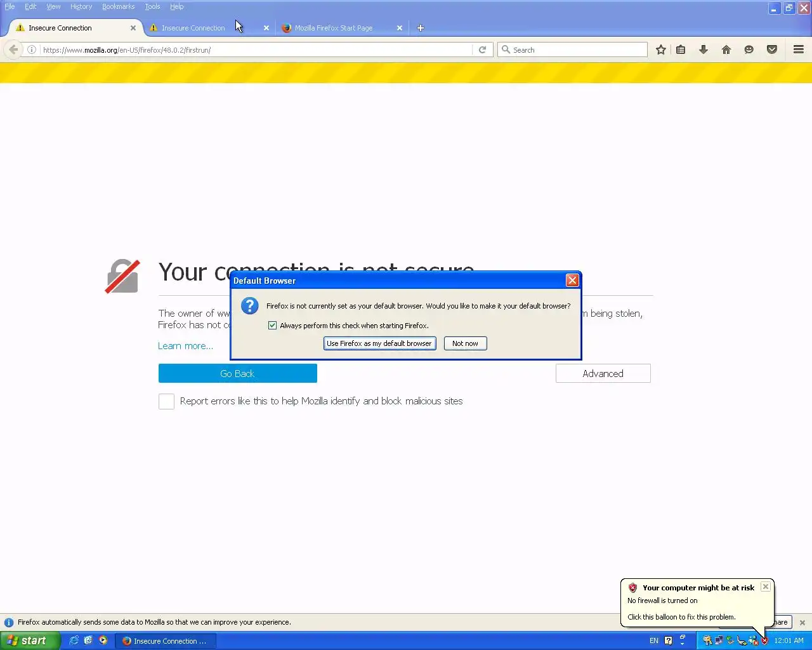Close the Default Browser dialog
812x650 pixels.
click(x=572, y=280)
